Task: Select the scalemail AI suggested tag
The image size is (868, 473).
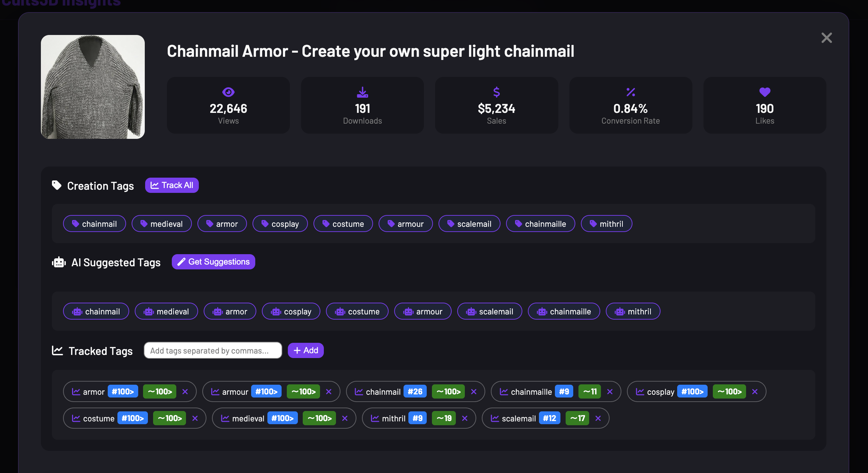Action: [x=489, y=312]
